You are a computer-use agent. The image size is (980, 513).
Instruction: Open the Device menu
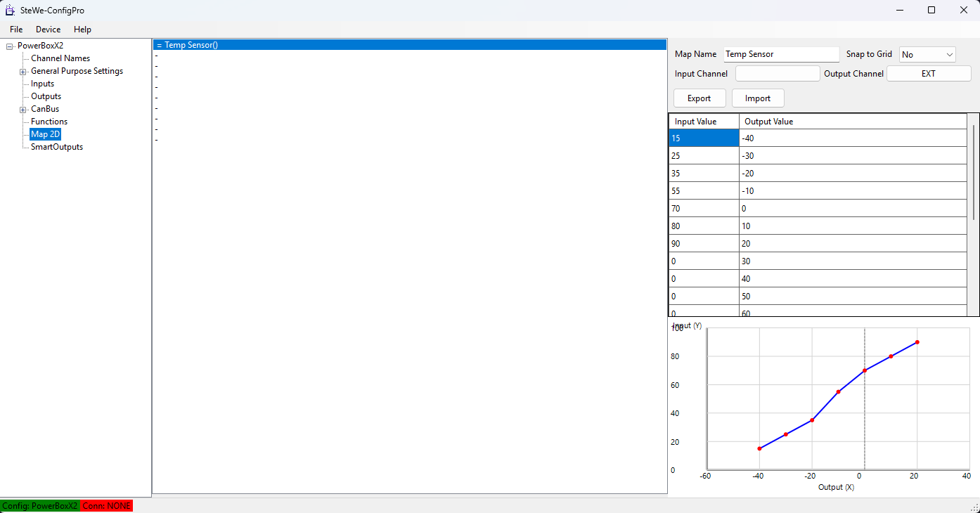coord(49,30)
